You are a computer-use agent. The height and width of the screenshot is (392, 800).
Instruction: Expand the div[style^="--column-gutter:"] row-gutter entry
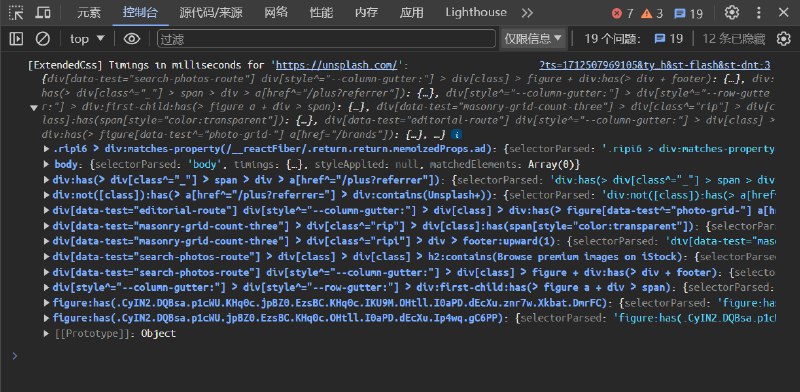[47, 287]
